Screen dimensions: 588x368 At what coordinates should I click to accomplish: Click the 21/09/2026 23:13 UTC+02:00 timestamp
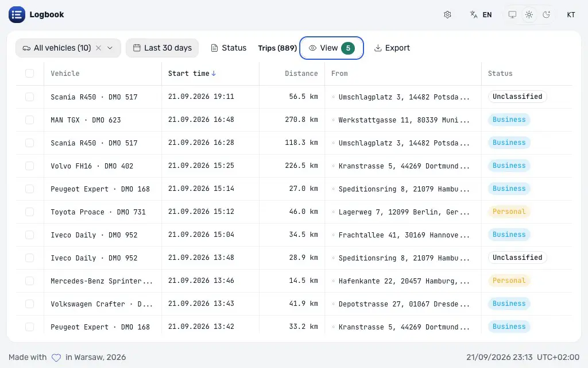coord(523,357)
